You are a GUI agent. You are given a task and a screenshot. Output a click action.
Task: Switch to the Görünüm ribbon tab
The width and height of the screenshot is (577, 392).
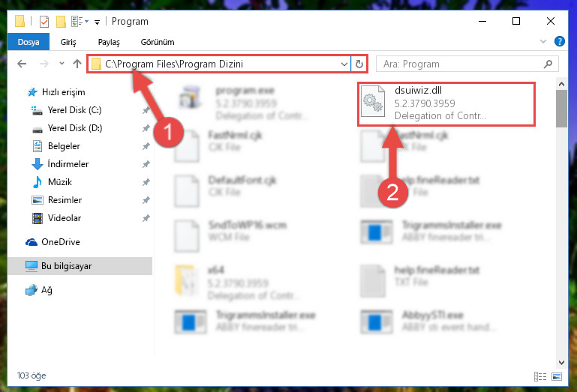[x=158, y=42]
